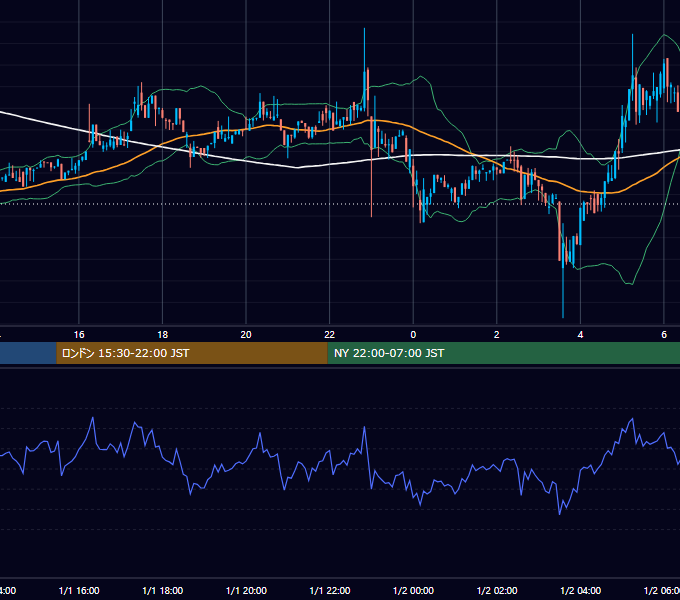Screen dimensions: 680x600
Task: Click the '2' hour label on the price chart
Action: 497,335
